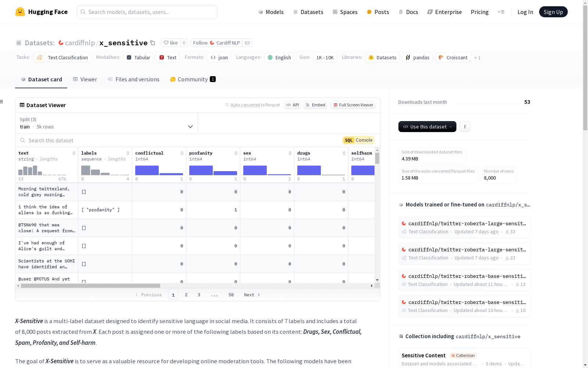Viewport: 588px width, 368px height.
Task: Open the Files and versions tab
Action: coord(133,79)
